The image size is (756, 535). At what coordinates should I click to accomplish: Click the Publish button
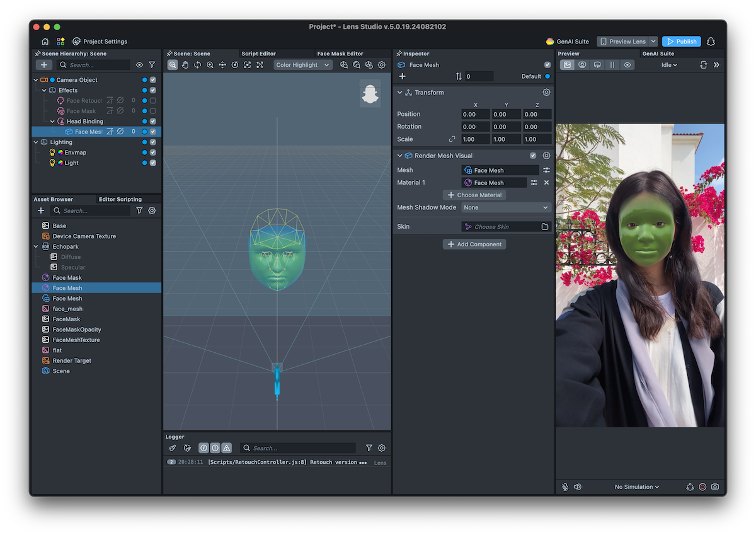coord(681,42)
